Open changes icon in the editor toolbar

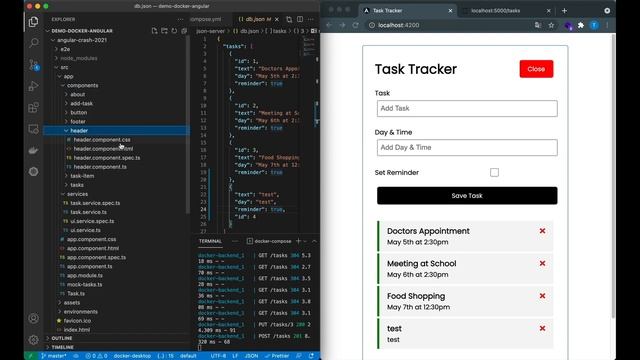click(x=289, y=19)
